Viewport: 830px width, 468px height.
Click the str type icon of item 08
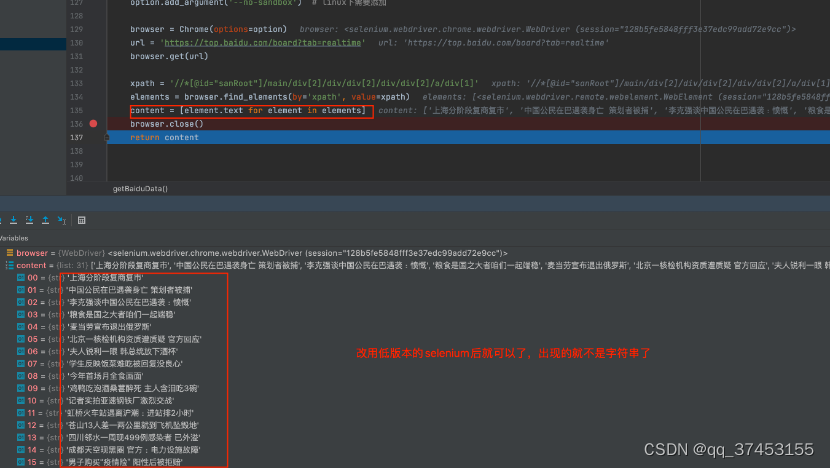point(21,376)
